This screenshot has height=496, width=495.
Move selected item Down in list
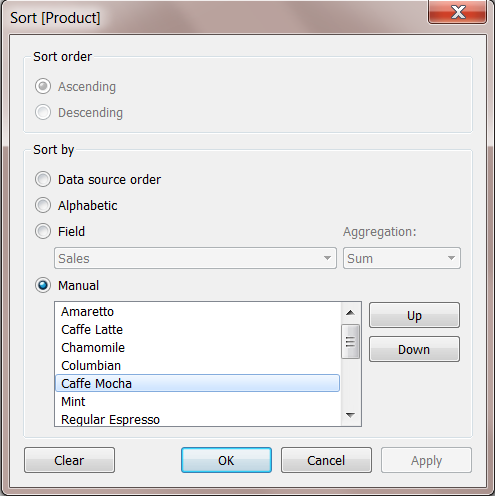point(414,349)
